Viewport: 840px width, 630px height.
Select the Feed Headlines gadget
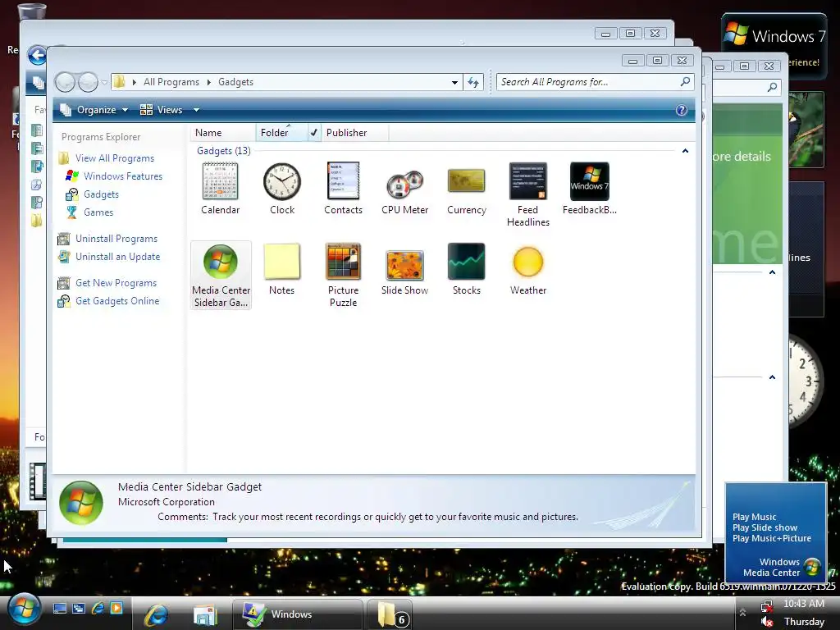pos(527,194)
